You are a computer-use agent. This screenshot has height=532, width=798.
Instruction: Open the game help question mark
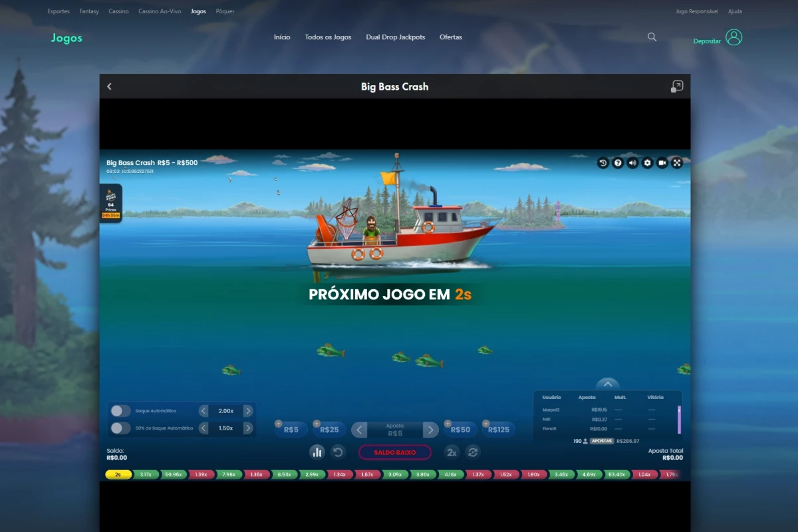[x=618, y=163]
